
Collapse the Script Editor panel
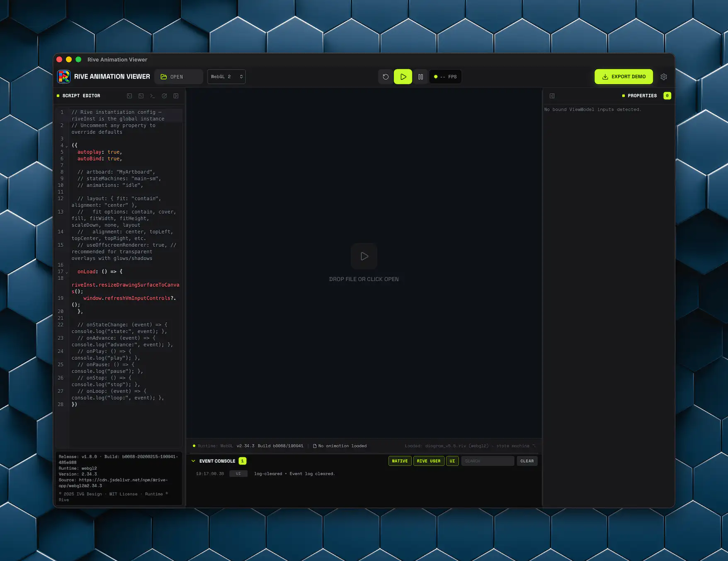pyautogui.click(x=176, y=96)
